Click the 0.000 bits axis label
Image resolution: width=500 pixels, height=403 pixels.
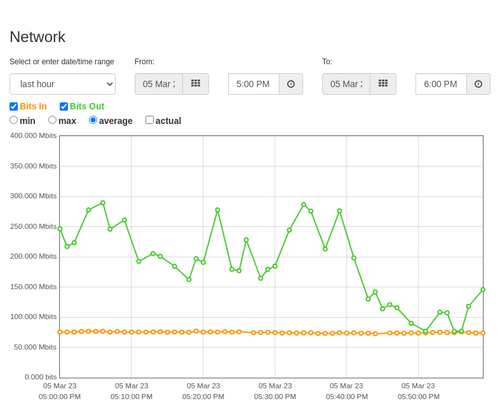pyautogui.click(x=41, y=377)
